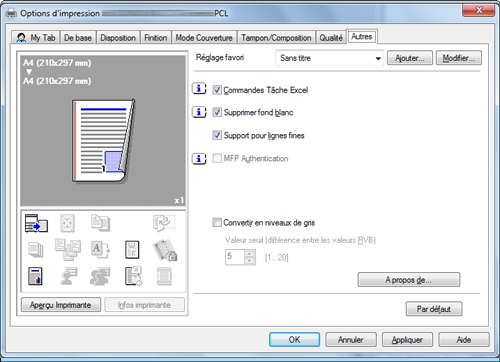The height and width of the screenshot is (362, 500).
Task: Switch to the Disposition tab
Action: click(118, 38)
